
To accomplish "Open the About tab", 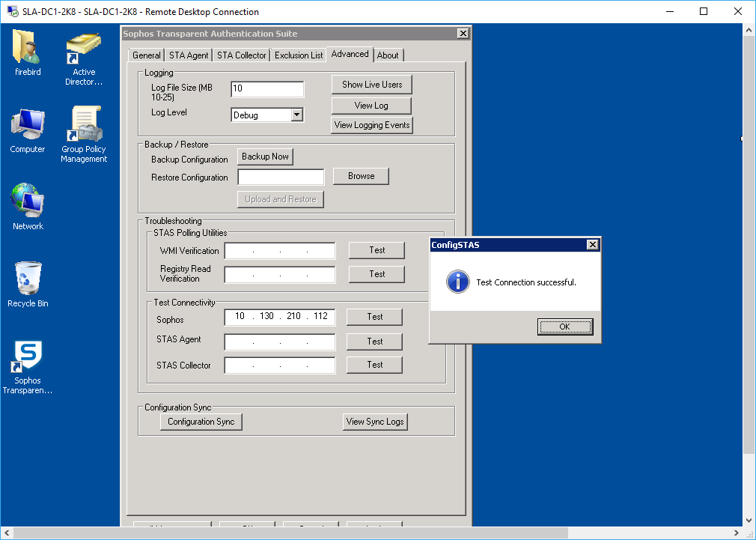I will coord(388,55).
